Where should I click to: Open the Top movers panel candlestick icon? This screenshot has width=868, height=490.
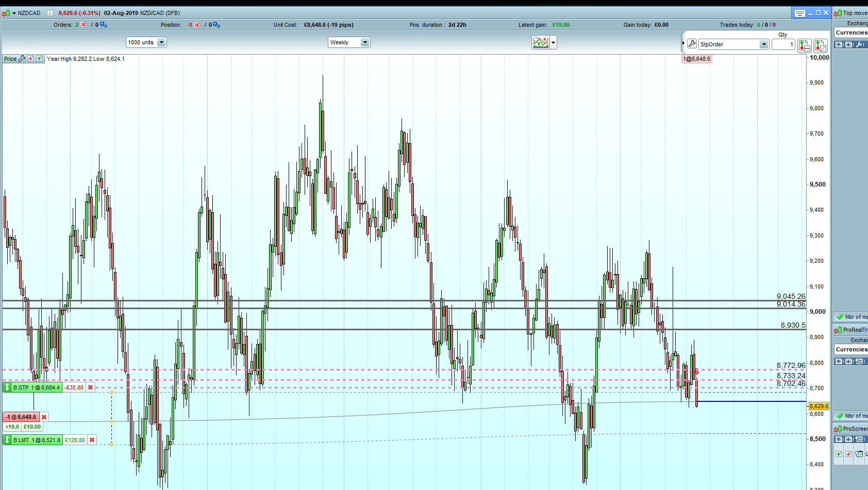(838, 13)
